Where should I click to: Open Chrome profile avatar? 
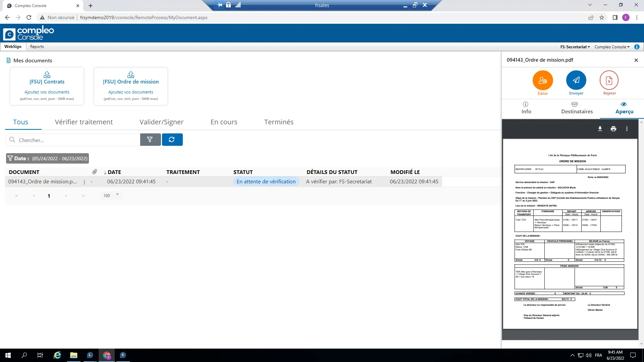pyautogui.click(x=626, y=17)
